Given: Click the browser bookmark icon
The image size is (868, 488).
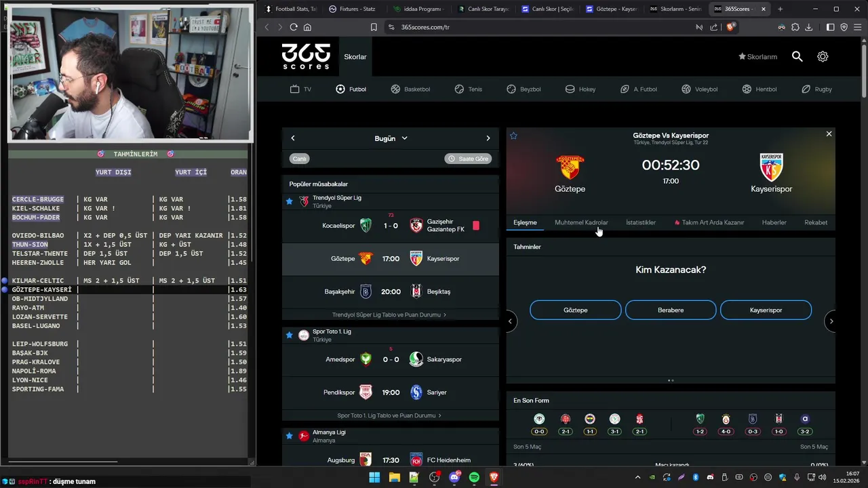Looking at the screenshot, I should [x=374, y=27].
